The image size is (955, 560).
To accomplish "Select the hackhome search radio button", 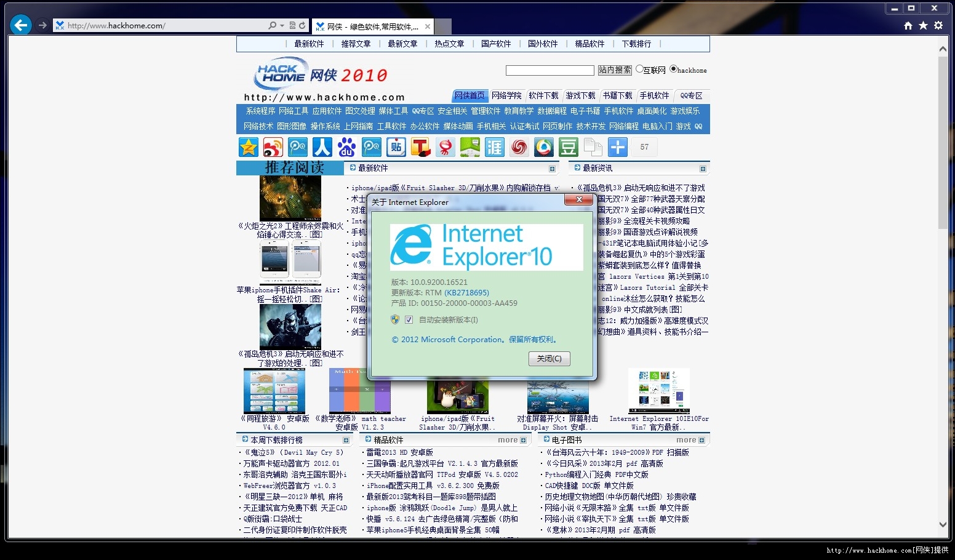I will pos(673,70).
